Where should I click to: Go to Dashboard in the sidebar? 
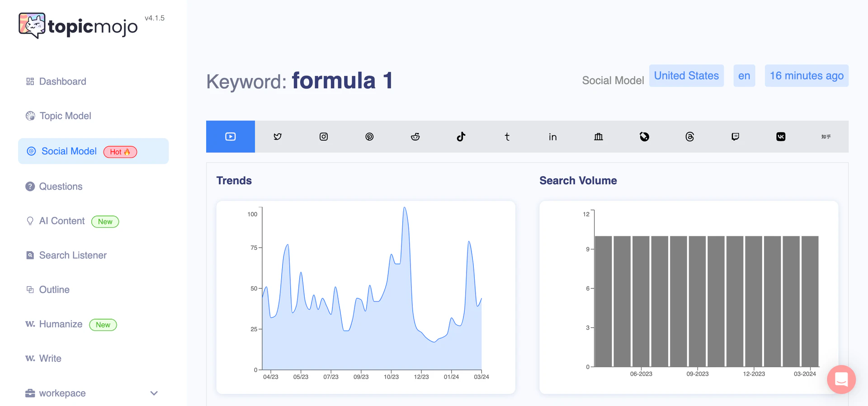tap(62, 81)
